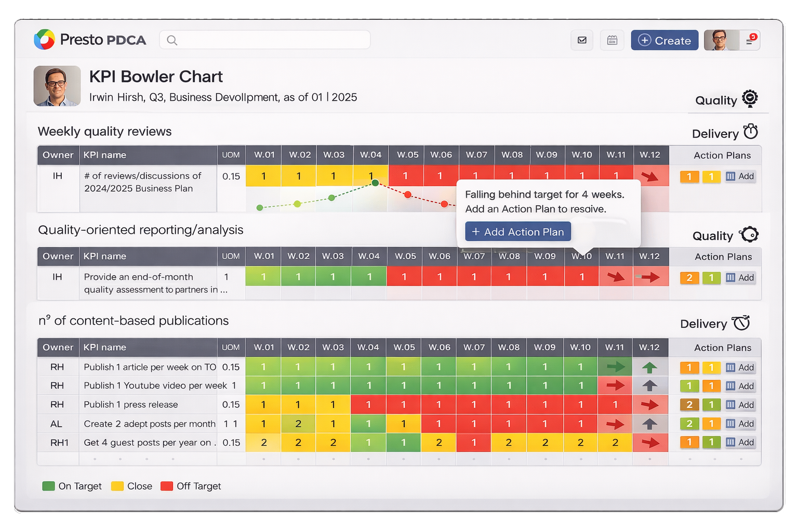Click the Off Target legend swatch
The width and height of the screenshot is (798, 532).
[167, 486]
